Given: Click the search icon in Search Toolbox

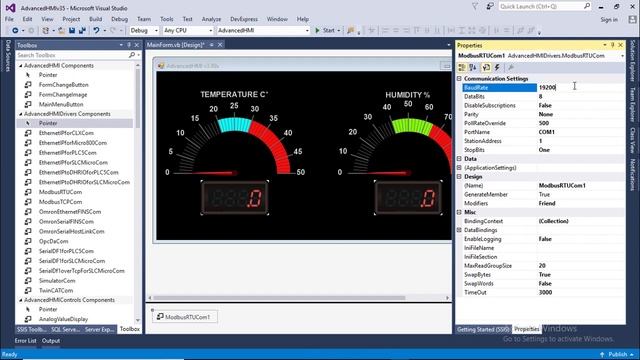Looking at the screenshot, I should pyautogui.click(x=132, y=55).
